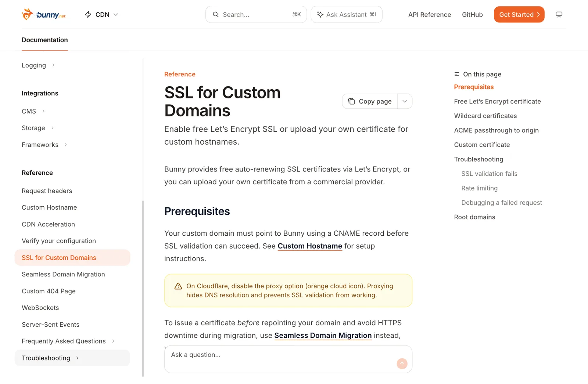This screenshot has height=384, width=588.
Task: Click the Copy page button
Action: coord(370,101)
